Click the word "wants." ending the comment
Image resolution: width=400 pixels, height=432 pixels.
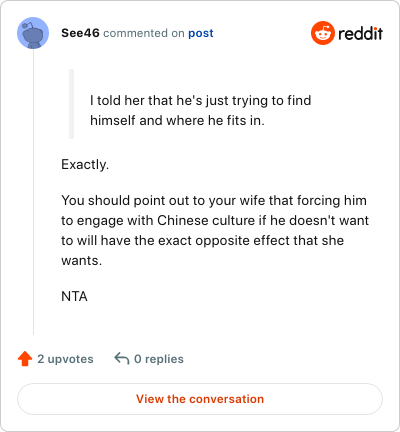point(82,260)
